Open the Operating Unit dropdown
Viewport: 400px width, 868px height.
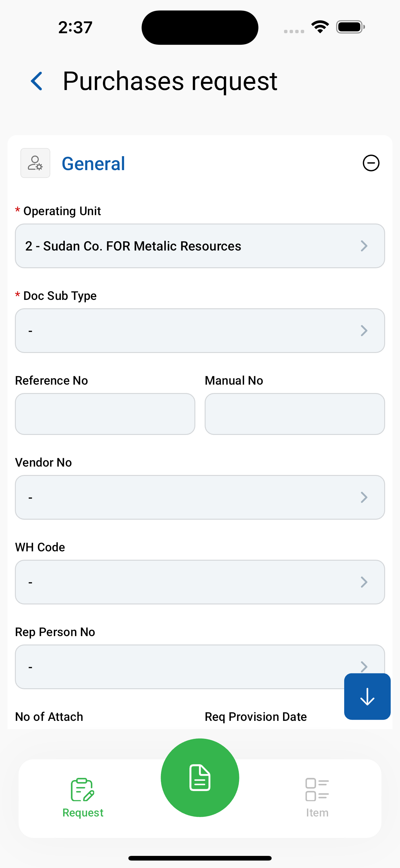pyautogui.click(x=200, y=246)
